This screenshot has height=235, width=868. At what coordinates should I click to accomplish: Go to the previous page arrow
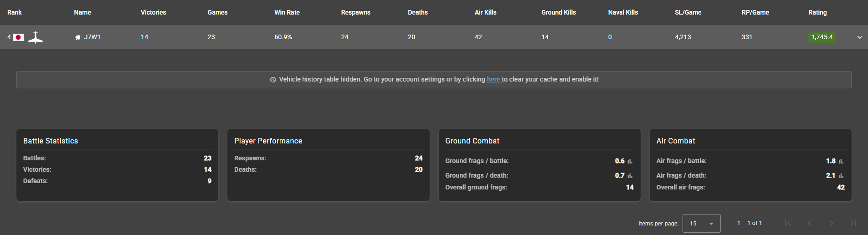click(x=810, y=223)
